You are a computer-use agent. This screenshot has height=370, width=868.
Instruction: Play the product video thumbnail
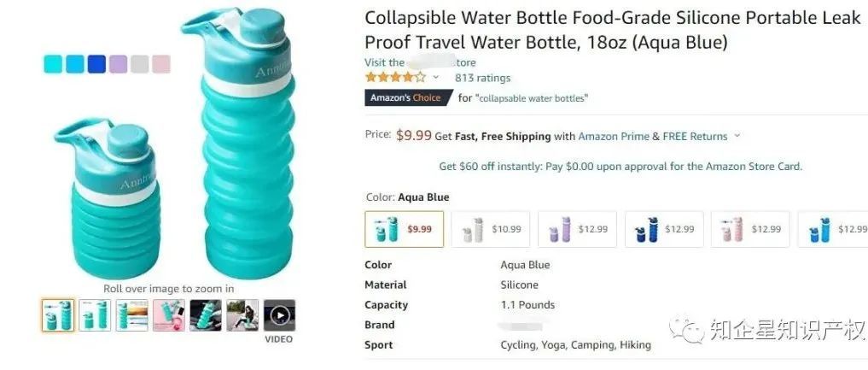click(x=279, y=315)
